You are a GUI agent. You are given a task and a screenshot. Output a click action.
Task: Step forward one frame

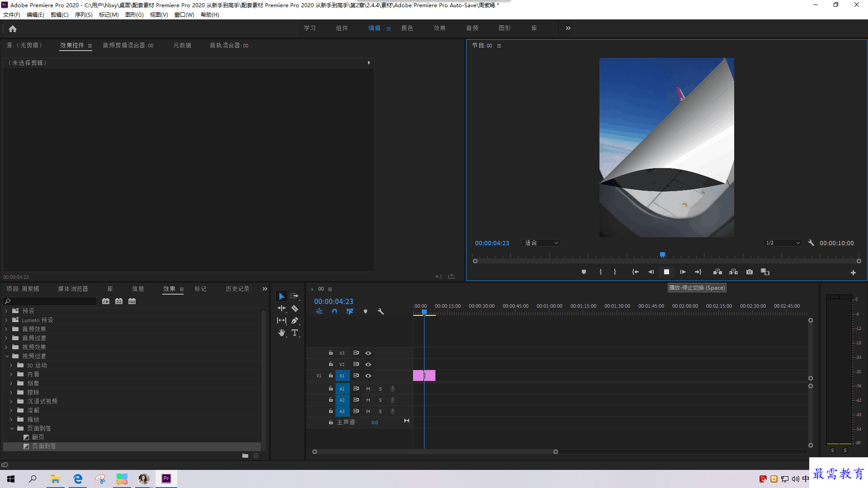point(683,272)
